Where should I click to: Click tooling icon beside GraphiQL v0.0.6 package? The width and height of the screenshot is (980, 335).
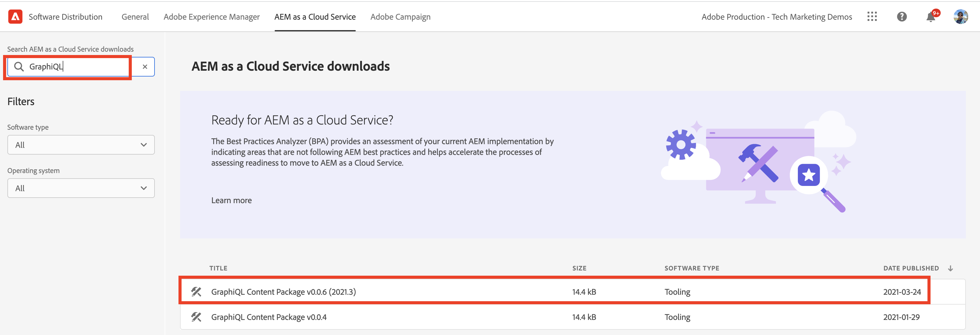click(x=196, y=292)
